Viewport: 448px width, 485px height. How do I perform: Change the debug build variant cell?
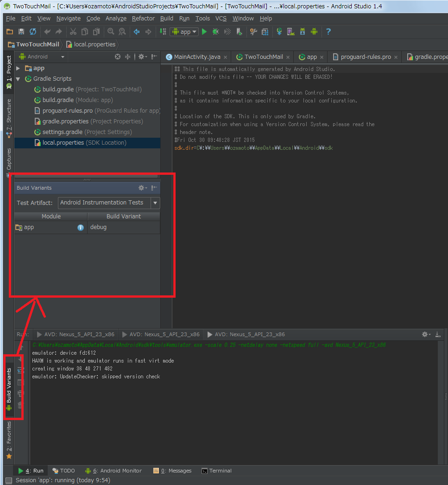pos(124,227)
